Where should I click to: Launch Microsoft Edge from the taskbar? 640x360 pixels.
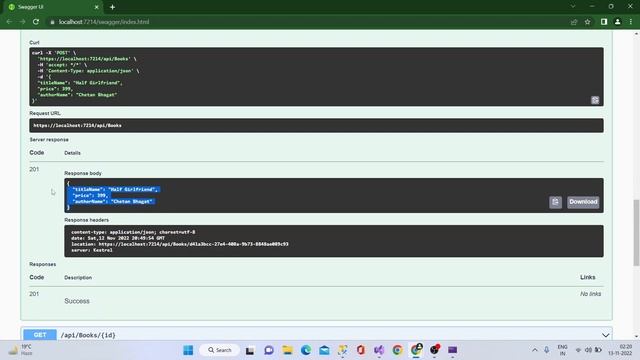(306, 350)
